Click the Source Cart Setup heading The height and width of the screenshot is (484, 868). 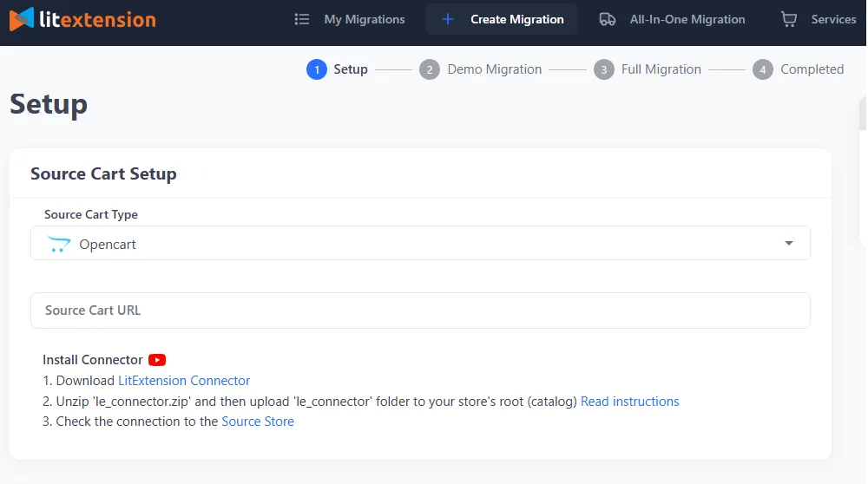click(103, 173)
